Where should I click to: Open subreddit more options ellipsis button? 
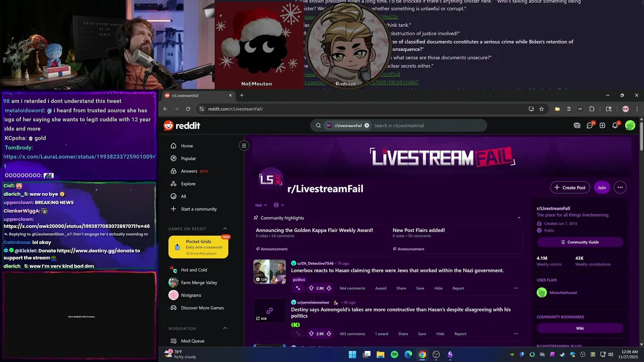pyautogui.click(x=620, y=188)
